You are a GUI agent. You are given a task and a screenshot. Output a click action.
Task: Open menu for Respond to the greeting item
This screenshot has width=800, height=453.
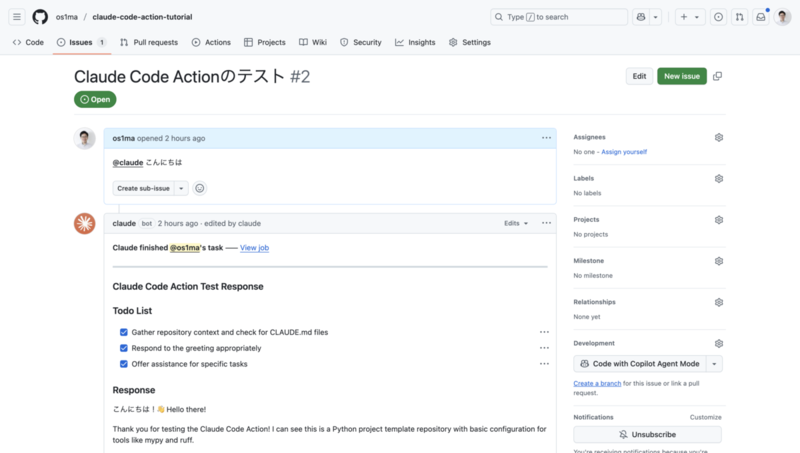(544, 348)
